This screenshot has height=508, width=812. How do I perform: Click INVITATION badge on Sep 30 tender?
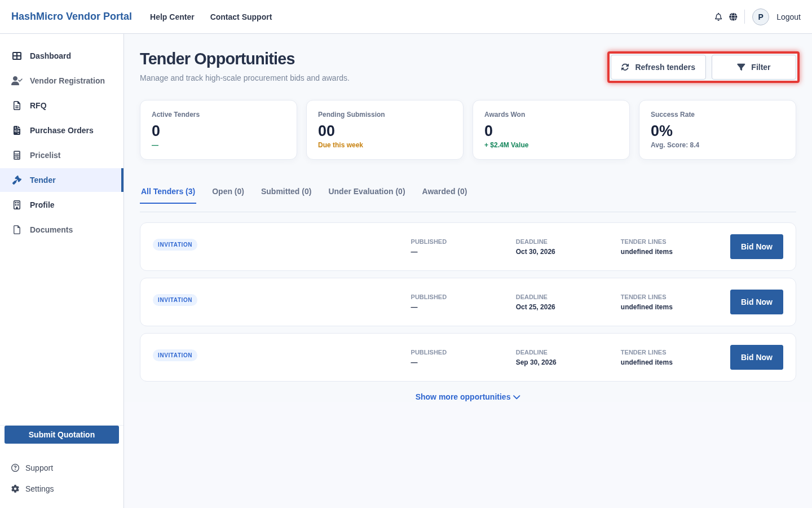175,355
